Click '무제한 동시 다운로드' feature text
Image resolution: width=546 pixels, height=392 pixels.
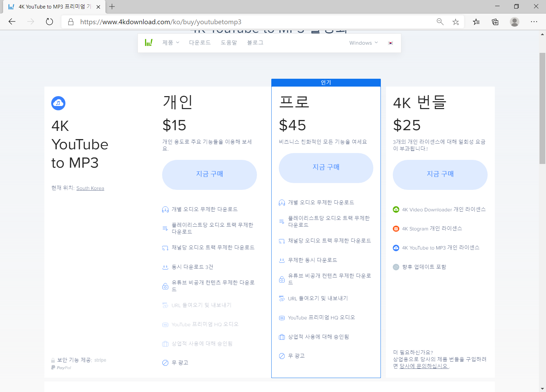coord(313,260)
